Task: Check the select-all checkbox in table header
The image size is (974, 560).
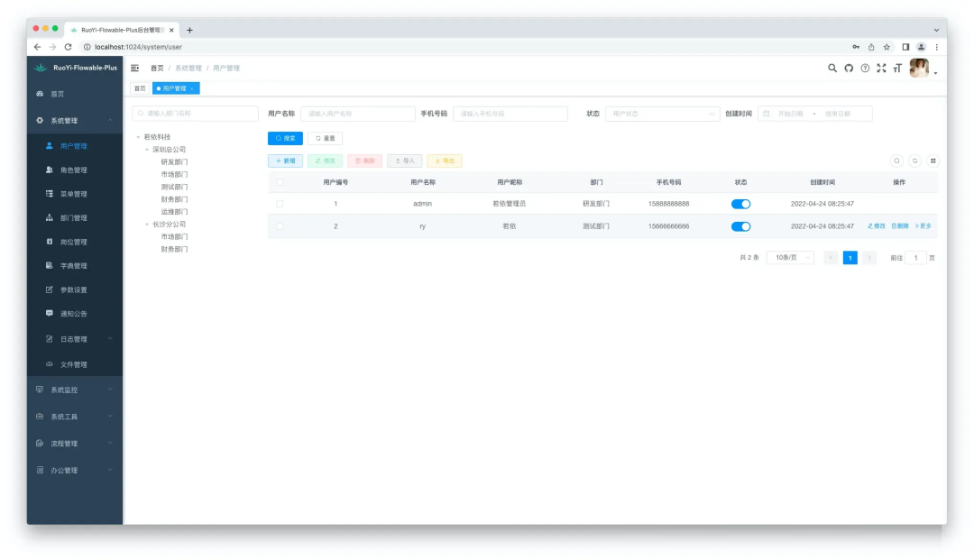Action: click(280, 182)
